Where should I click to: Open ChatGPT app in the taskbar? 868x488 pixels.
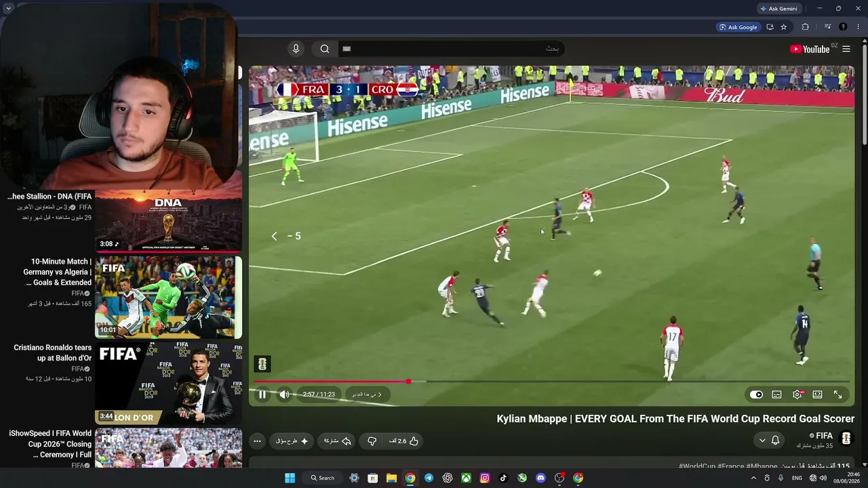[448, 478]
